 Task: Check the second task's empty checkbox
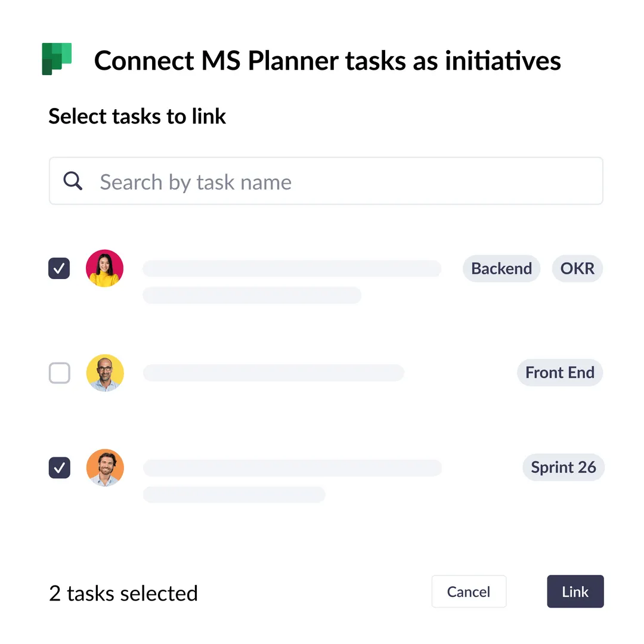pos(59,373)
